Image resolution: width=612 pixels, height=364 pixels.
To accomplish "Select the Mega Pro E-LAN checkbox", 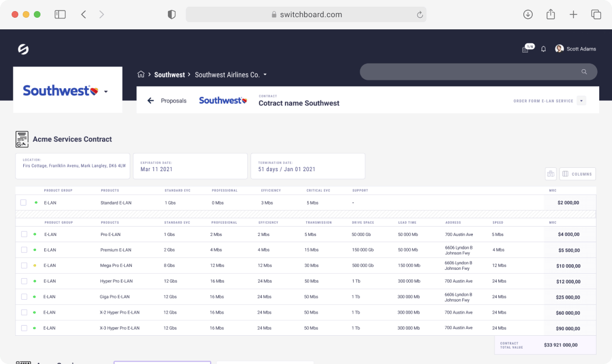I will pos(24,265).
